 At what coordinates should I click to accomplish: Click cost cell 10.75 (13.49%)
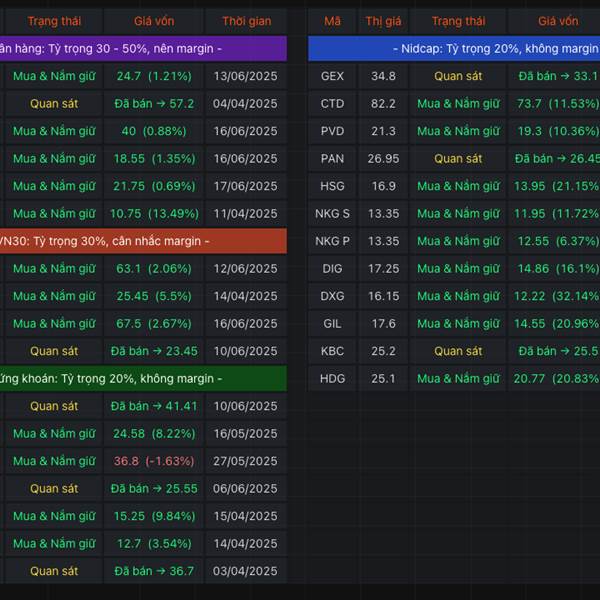pyautogui.click(x=154, y=214)
